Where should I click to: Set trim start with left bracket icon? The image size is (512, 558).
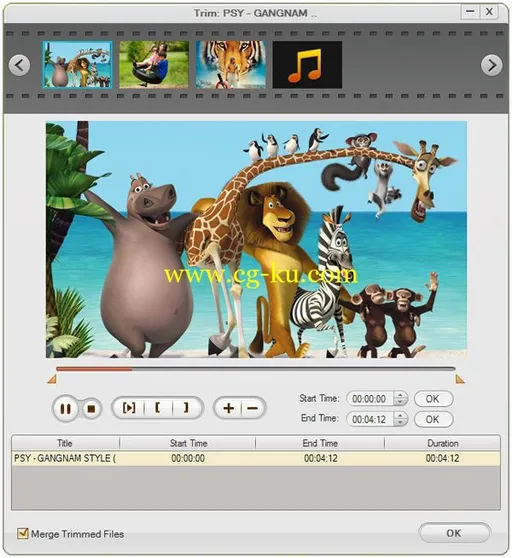pos(158,408)
